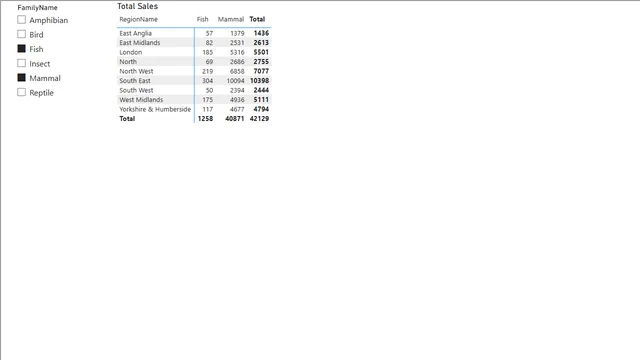
Task: Click East Anglia Mammal value 1379
Action: [x=237, y=33]
